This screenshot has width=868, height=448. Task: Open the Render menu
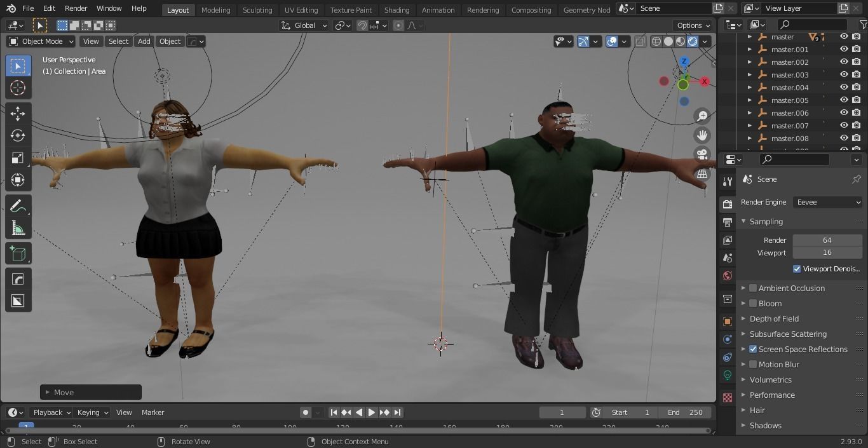[76, 8]
